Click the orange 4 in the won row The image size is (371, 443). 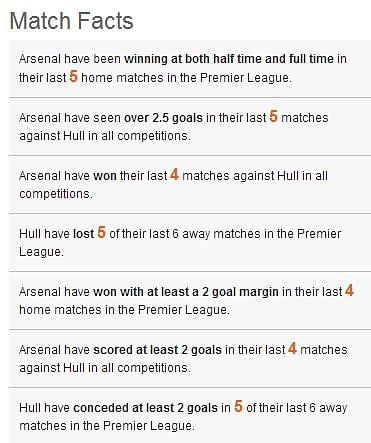(174, 174)
